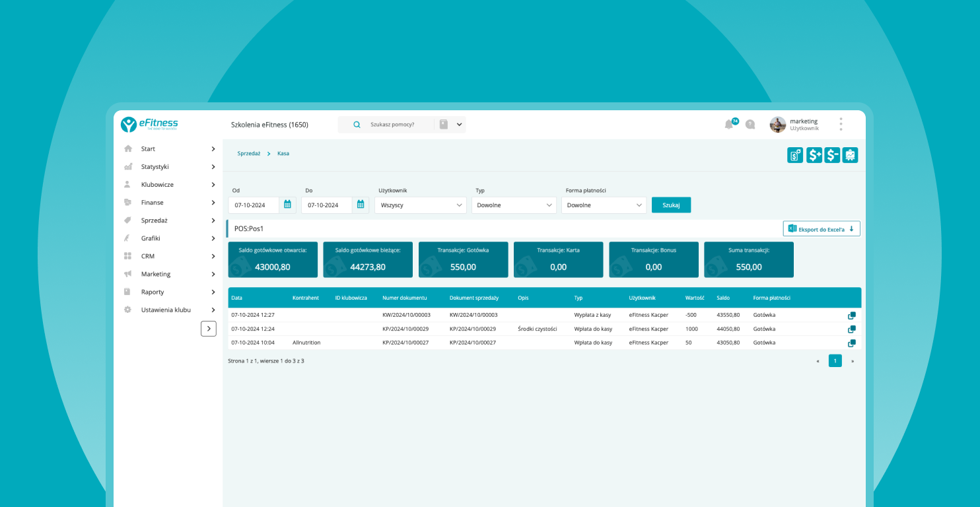Click the cash withdrawal dollar-minus icon
This screenshot has height=507, width=980.
(x=832, y=155)
